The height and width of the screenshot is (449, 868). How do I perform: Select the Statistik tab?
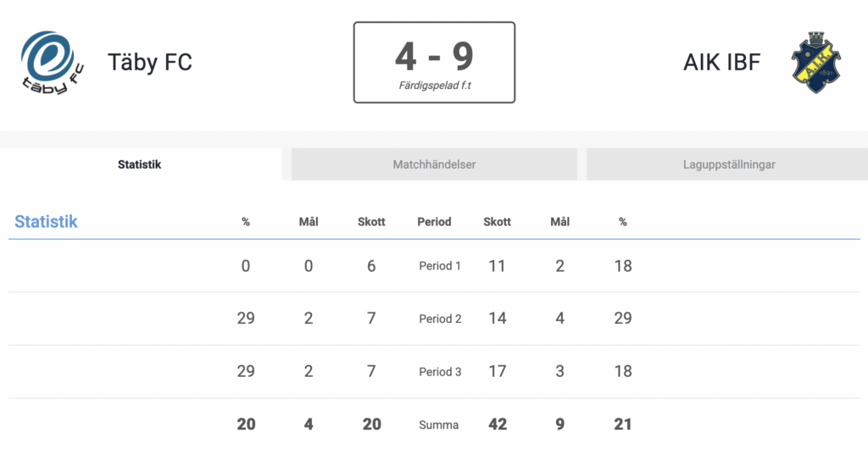tap(140, 164)
